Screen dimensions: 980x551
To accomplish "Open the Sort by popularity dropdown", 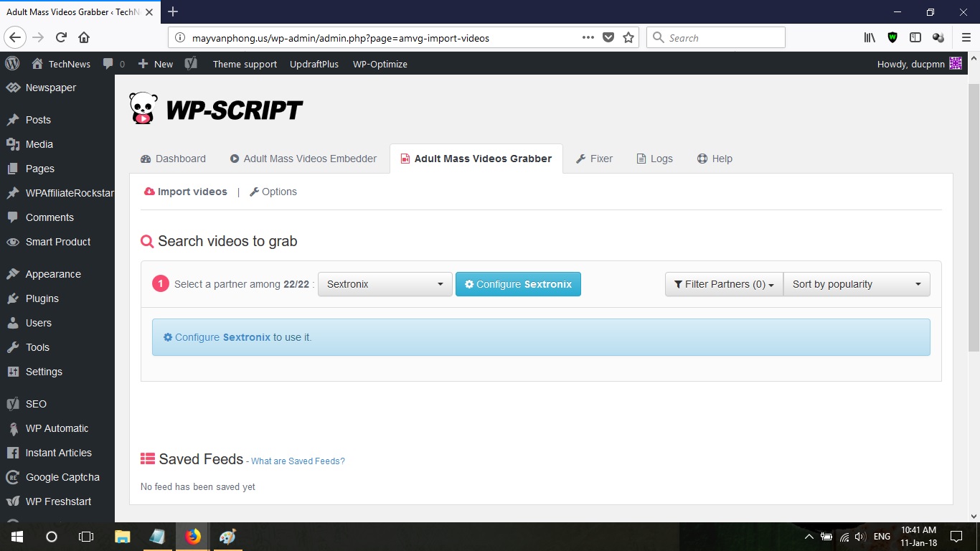I will point(857,284).
